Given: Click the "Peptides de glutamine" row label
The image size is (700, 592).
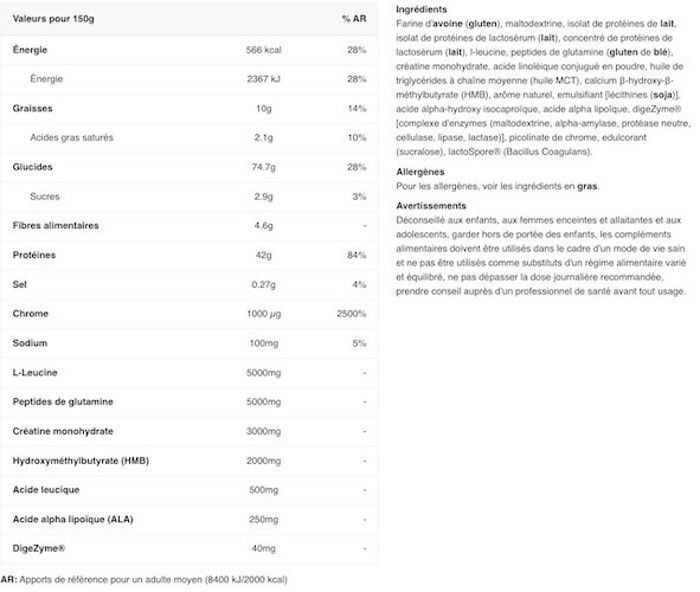Looking at the screenshot, I should coord(62,402).
